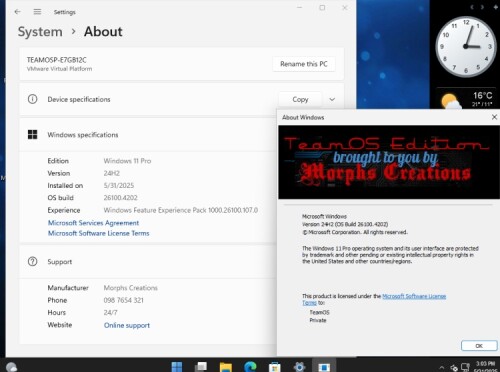Open Task View from the taskbar
500x372 pixels.
click(201, 366)
